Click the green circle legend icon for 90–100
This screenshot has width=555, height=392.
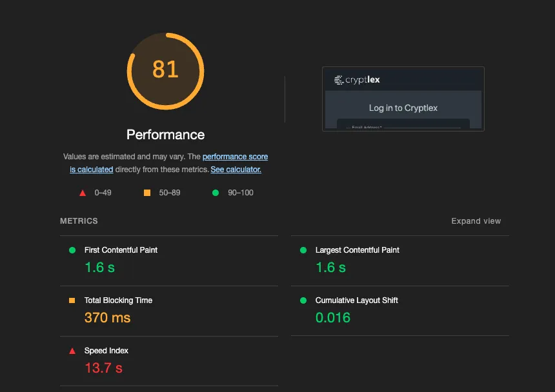pyautogui.click(x=216, y=192)
